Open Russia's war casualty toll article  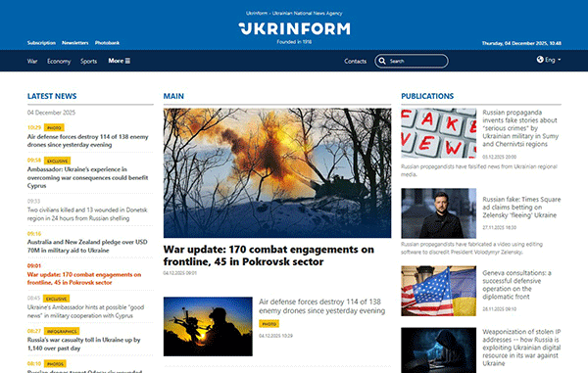click(83, 344)
